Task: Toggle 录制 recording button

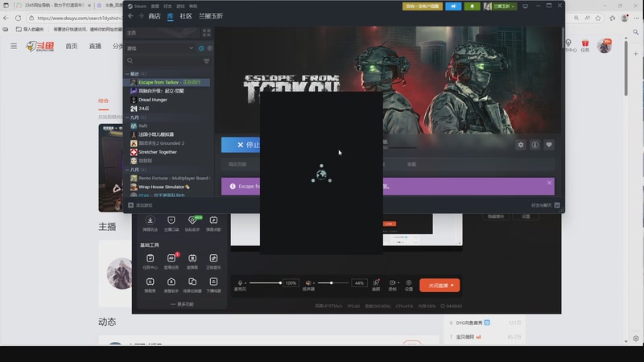Action: coord(393,285)
